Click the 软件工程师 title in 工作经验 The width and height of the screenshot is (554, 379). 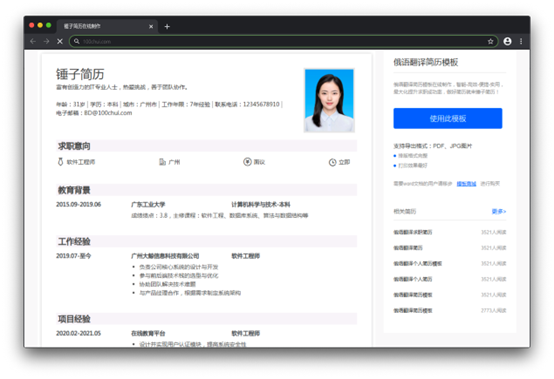tap(246, 256)
